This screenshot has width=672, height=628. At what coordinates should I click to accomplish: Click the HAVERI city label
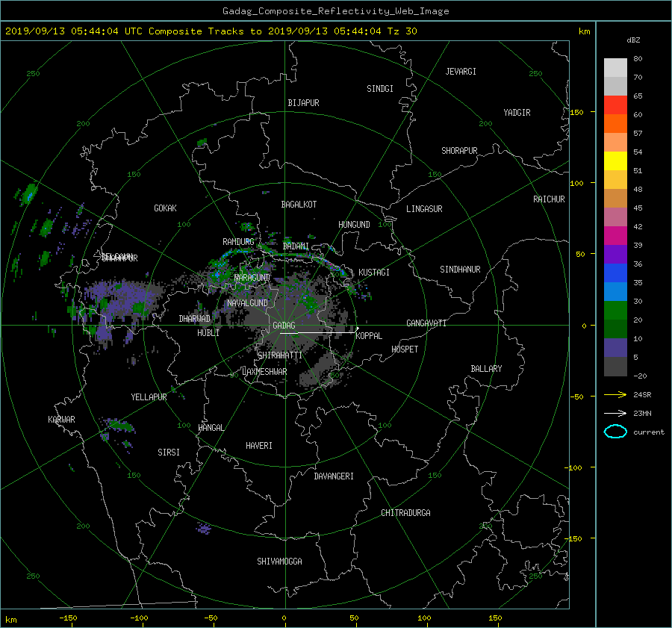(259, 446)
